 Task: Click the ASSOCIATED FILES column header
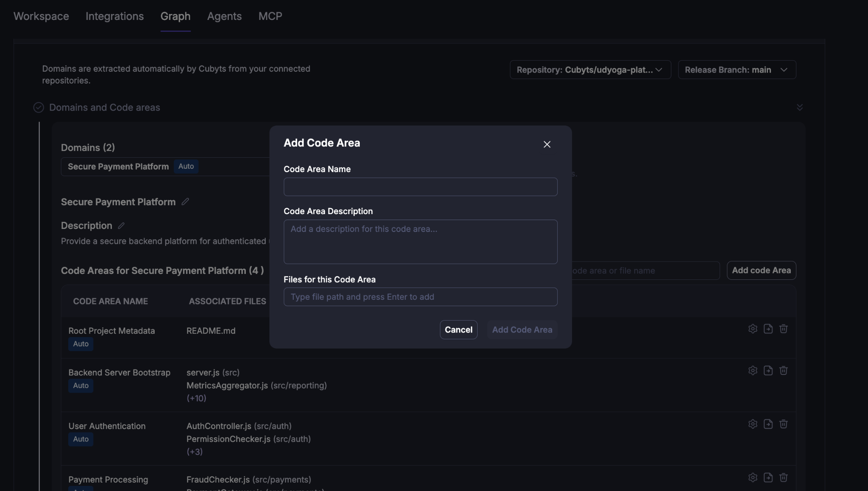pyautogui.click(x=228, y=301)
